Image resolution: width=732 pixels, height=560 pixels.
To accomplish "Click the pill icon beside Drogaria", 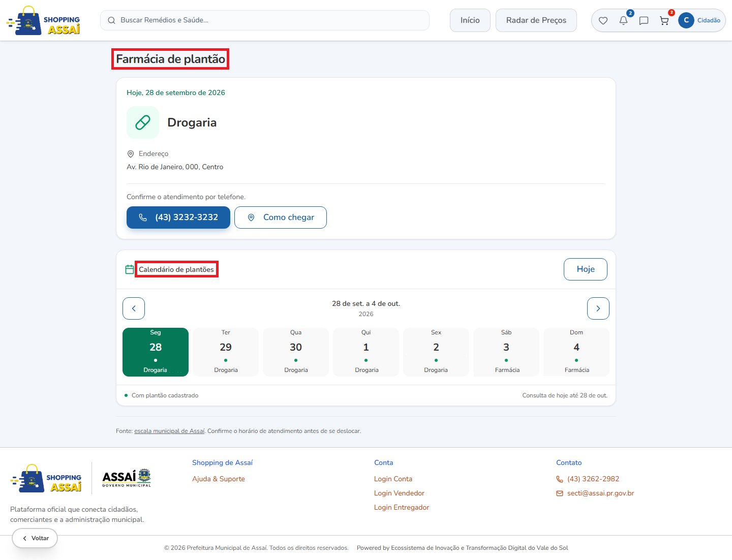I will tap(143, 122).
